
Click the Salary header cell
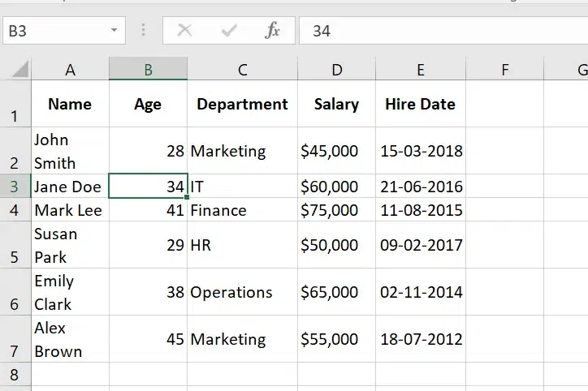click(337, 104)
